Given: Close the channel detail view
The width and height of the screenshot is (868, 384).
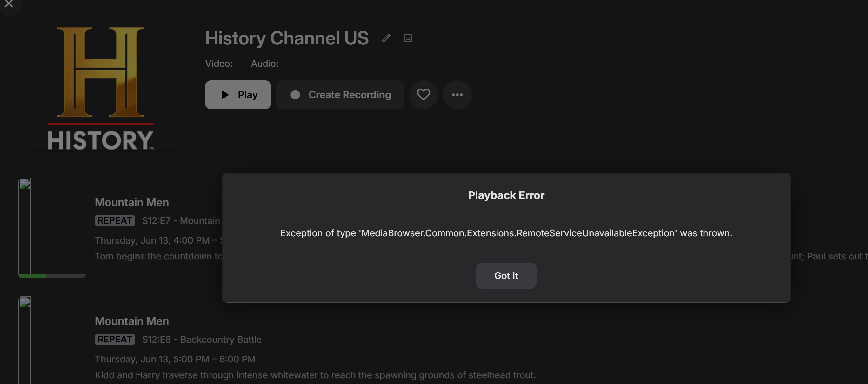Looking at the screenshot, I should click(x=9, y=4).
